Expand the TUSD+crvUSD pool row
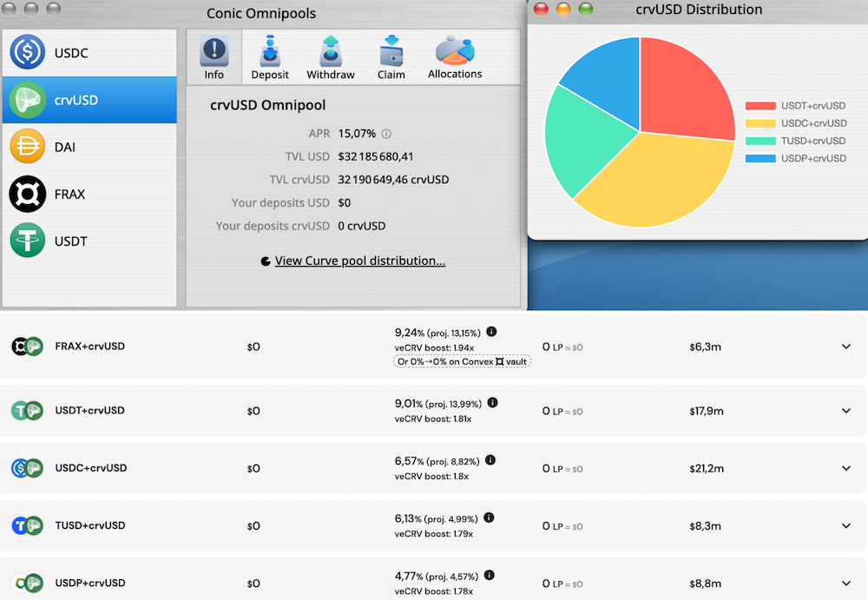The image size is (868, 600). click(x=845, y=526)
